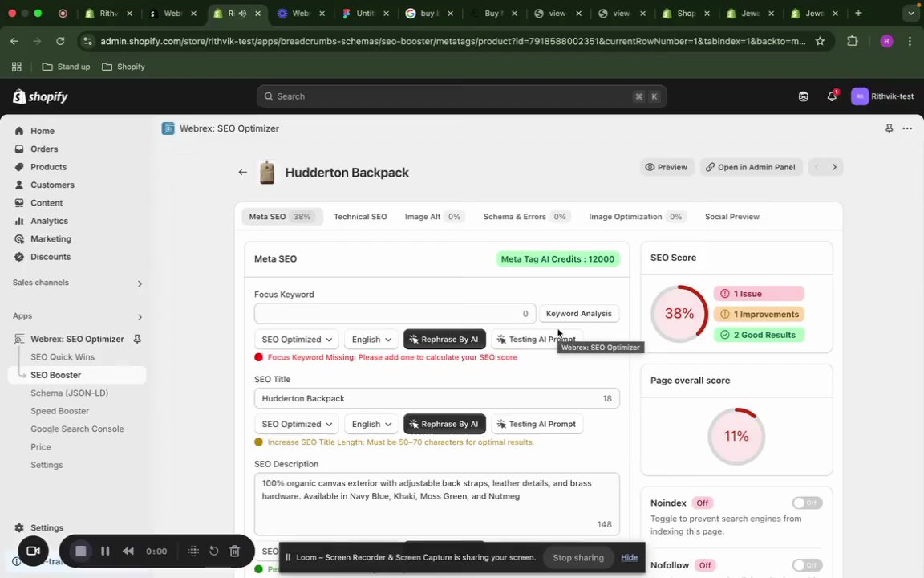Expand Apps section

(140, 317)
